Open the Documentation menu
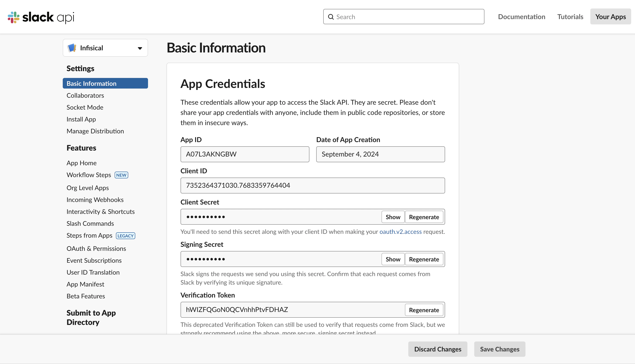This screenshot has width=635, height=364. pyautogui.click(x=522, y=17)
